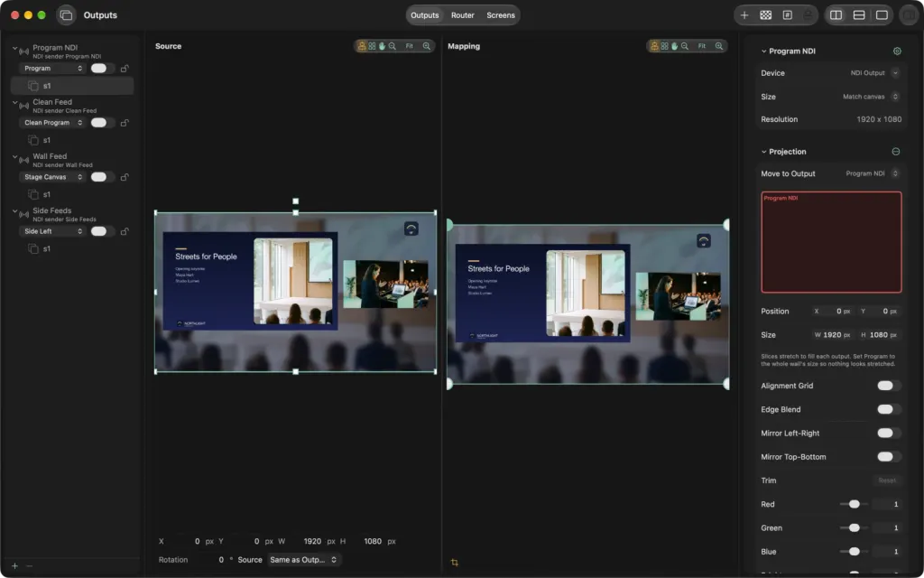Zoom in on the Mapping view
The height and width of the screenshot is (578, 924).
point(719,46)
